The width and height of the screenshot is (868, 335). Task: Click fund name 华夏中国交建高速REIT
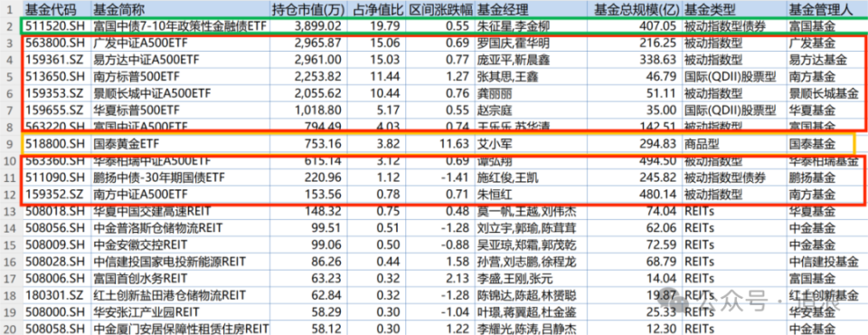(x=181, y=211)
